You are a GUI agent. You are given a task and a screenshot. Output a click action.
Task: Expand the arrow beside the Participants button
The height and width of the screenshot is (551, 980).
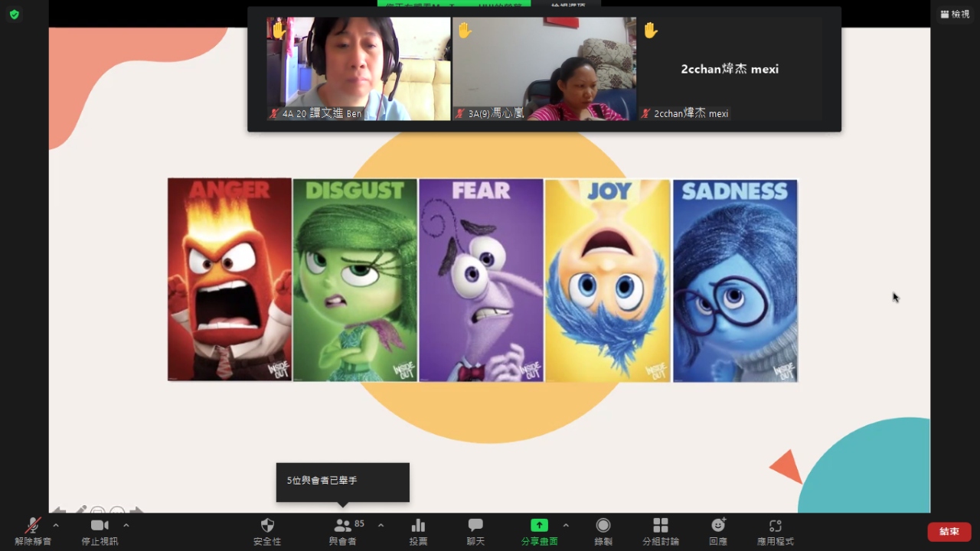(x=381, y=525)
